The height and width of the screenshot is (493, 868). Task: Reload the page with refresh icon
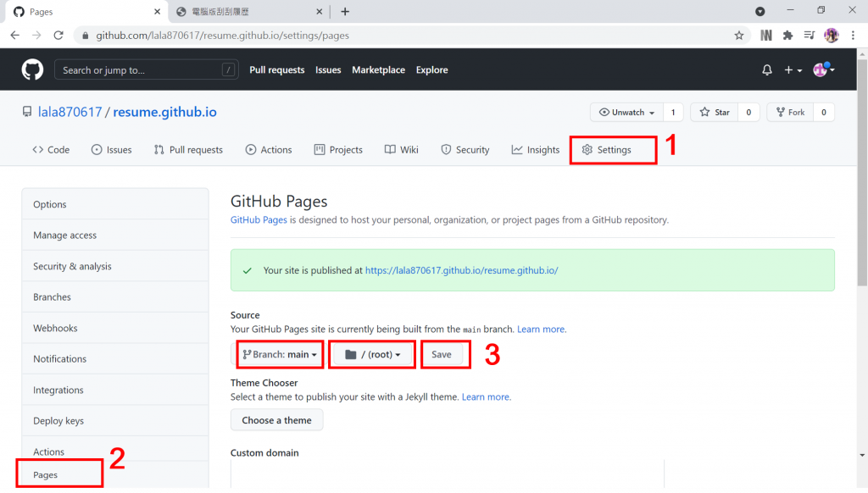pos(58,36)
